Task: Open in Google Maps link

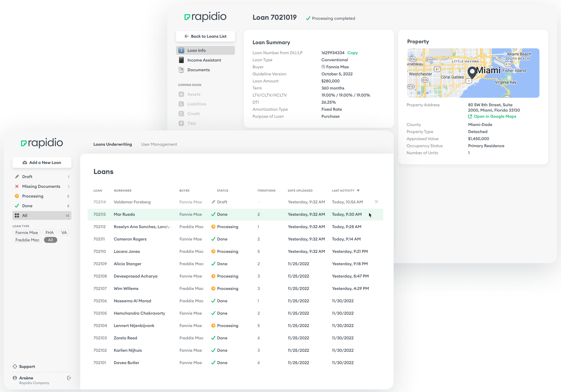Action: (492, 116)
